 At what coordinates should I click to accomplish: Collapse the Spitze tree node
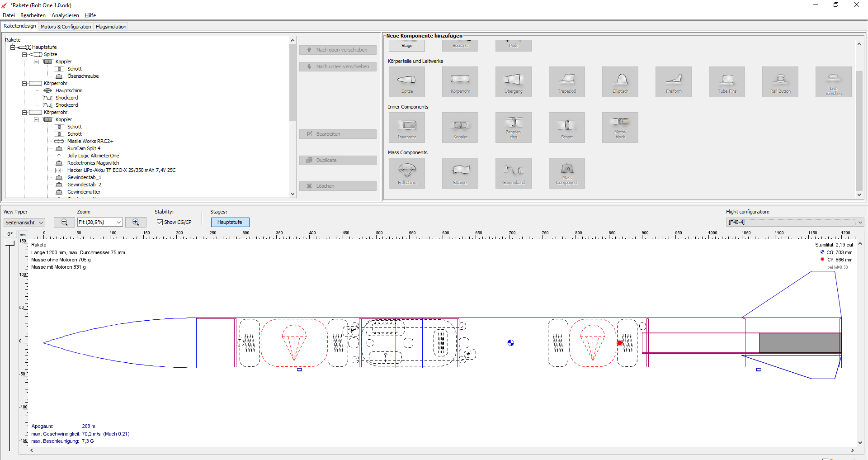pyautogui.click(x=24, y=54)
